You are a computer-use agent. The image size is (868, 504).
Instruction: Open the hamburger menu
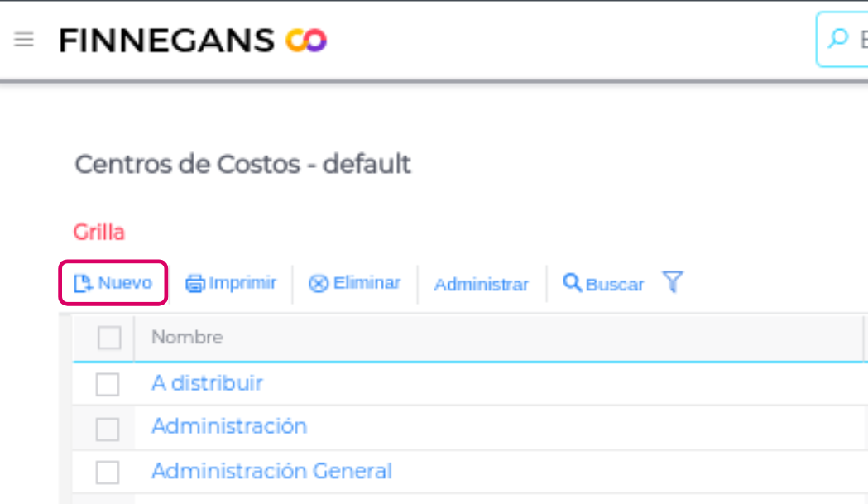click(x=24, y=40)
